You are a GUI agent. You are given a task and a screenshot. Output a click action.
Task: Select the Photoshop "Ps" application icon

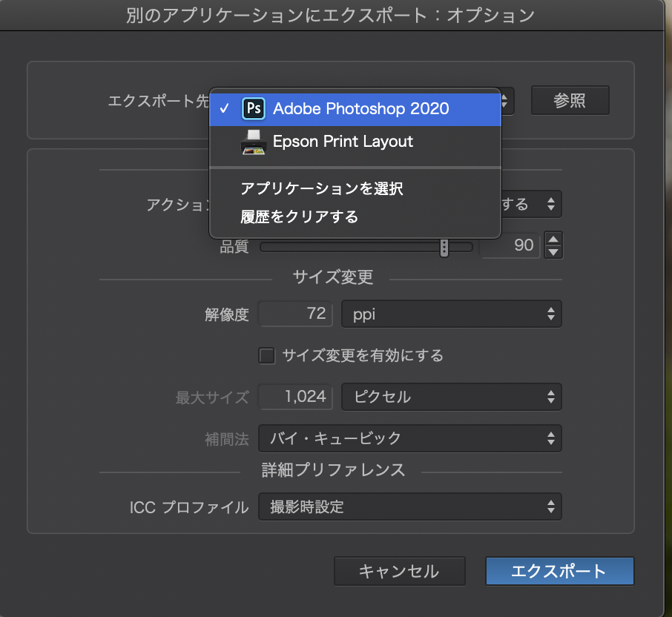pos(253,108)
